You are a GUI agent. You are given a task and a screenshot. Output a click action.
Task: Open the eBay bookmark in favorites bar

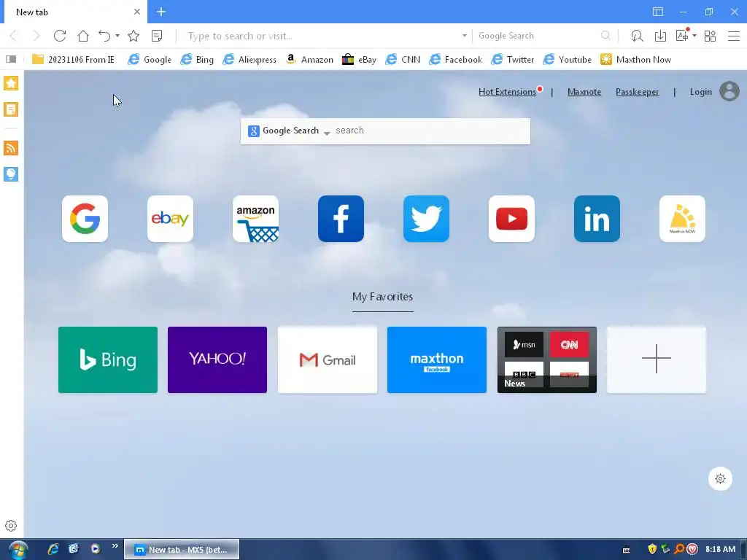359,59
